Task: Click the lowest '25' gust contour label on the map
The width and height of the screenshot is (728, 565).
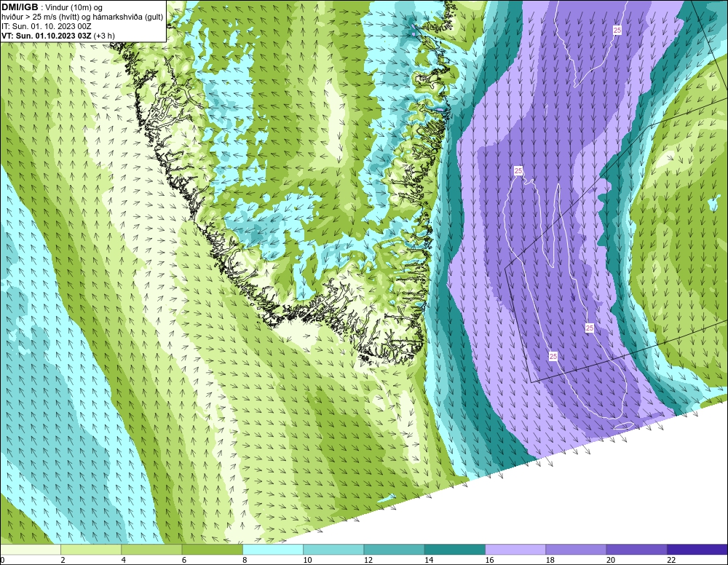Action: click(x=553, y=357)
